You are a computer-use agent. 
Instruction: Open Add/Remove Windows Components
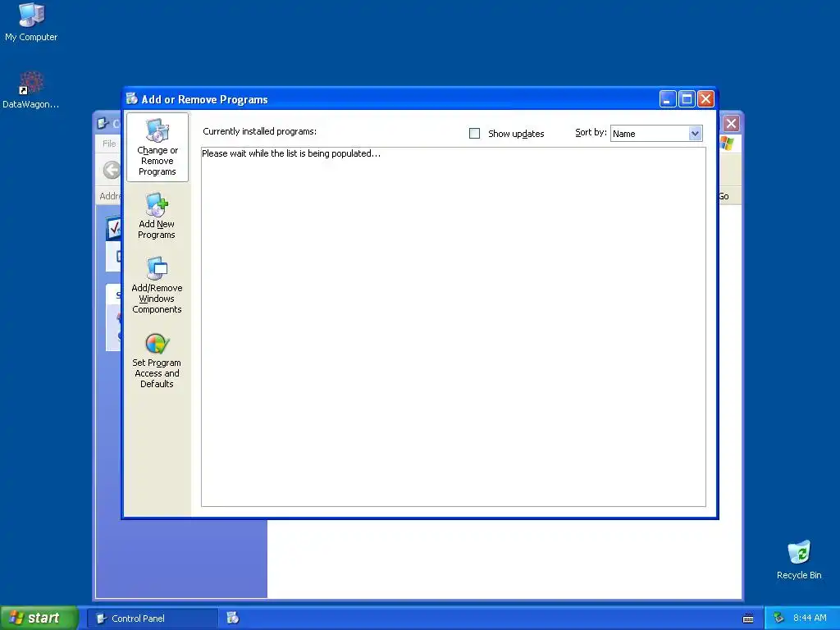point(157,285)
